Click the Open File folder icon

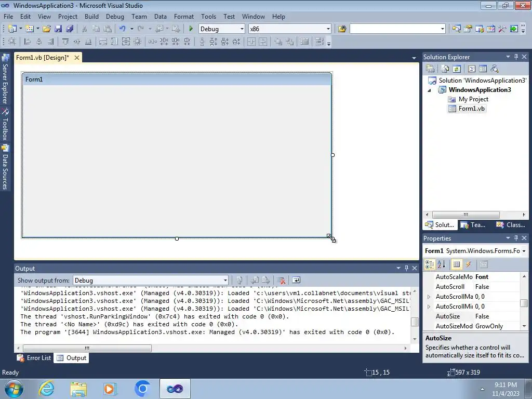(x=46, y=29)
